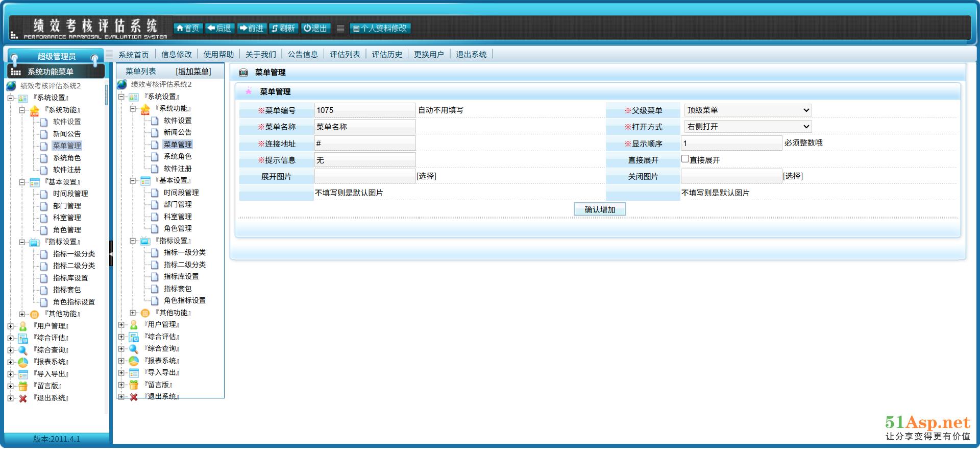Expand the 其他功能 node in left menu

(x=22, y=314)
